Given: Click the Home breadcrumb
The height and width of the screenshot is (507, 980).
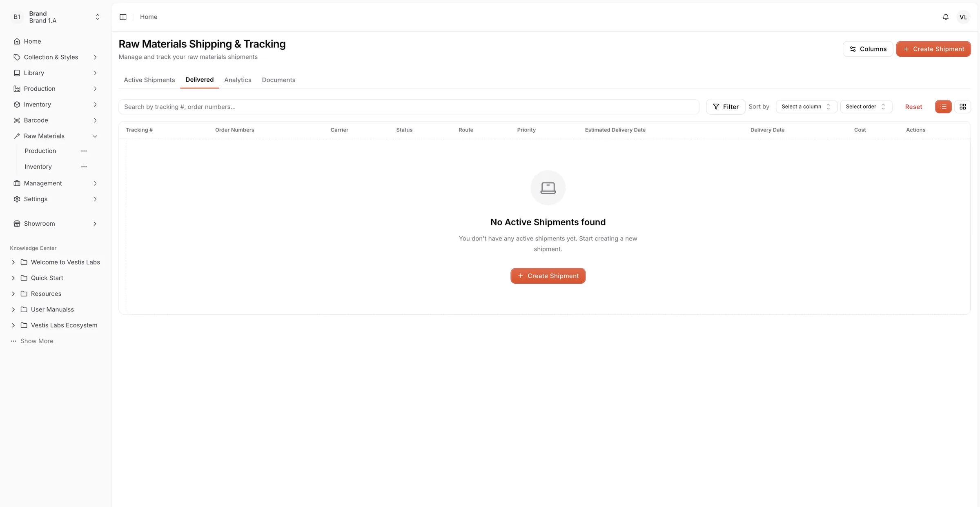Looking at the screenshot, I should (x=149, y=17).
